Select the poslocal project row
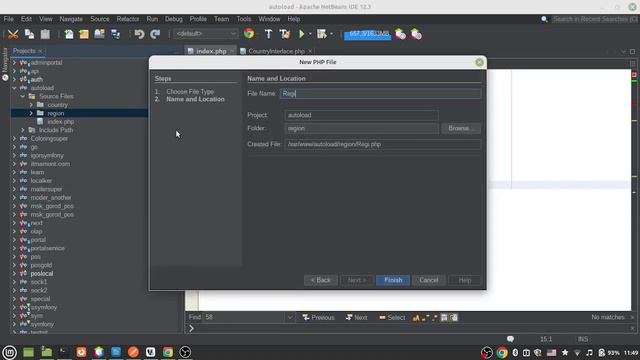Image resolution: width=640 pixels, height=360 pixels. [x=42, y=273]
